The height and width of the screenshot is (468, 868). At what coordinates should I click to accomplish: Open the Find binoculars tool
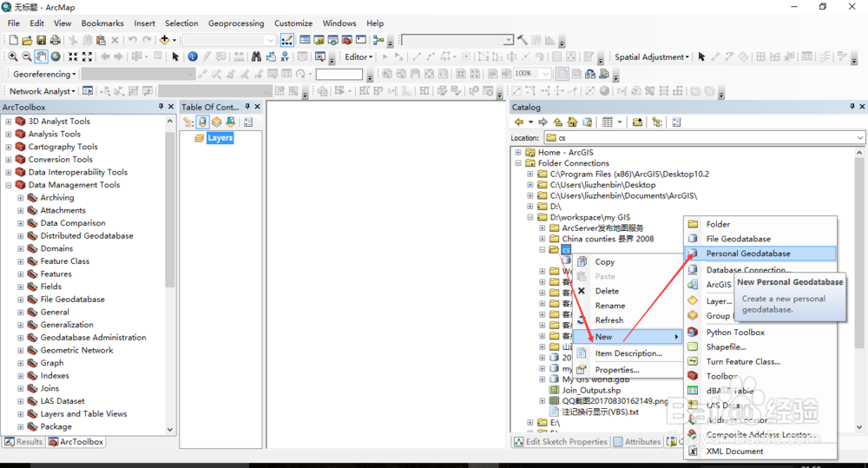tap(256, 56)
